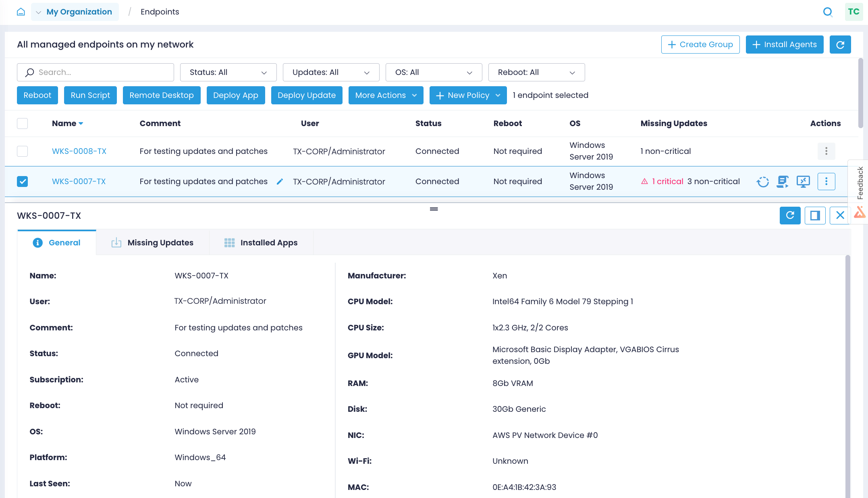Click the '30Gb Generic' disk value

[x=519, y=409]
